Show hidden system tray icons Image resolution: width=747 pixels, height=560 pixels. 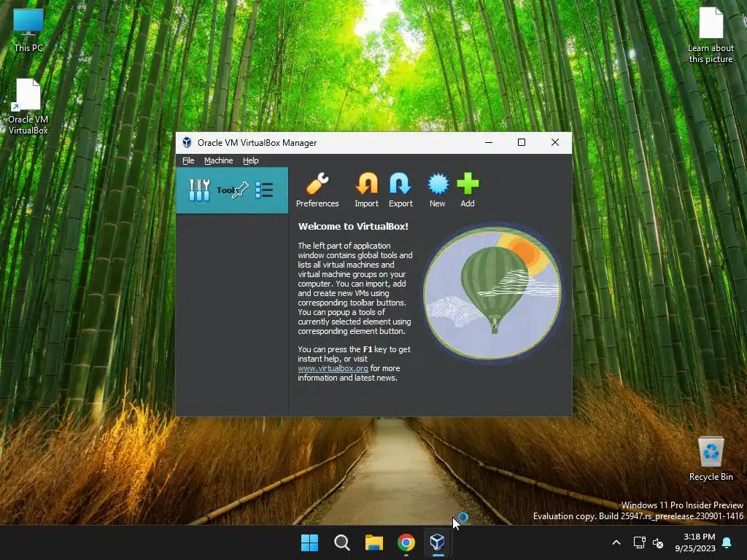click(x=616, y=542)
